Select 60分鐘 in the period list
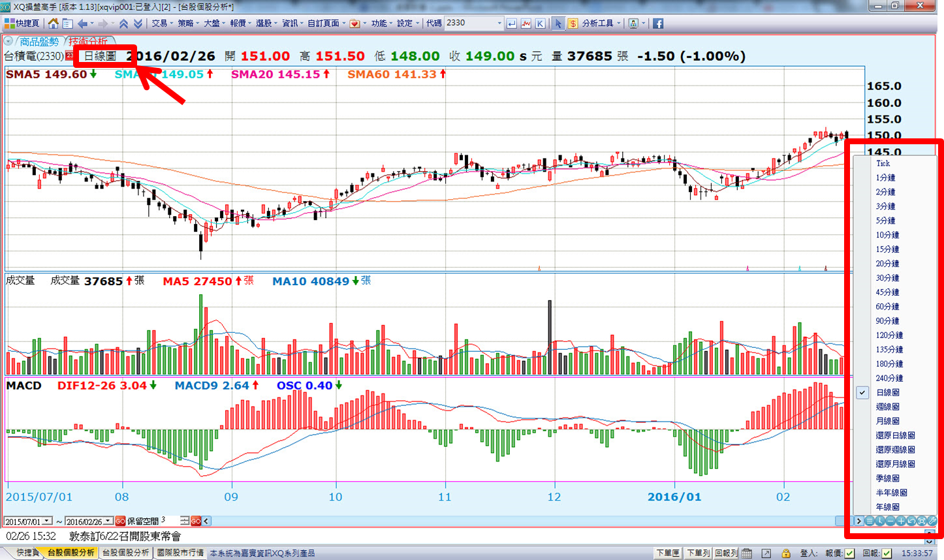Viewport: 944px width, 560px height. pos(888,306)
